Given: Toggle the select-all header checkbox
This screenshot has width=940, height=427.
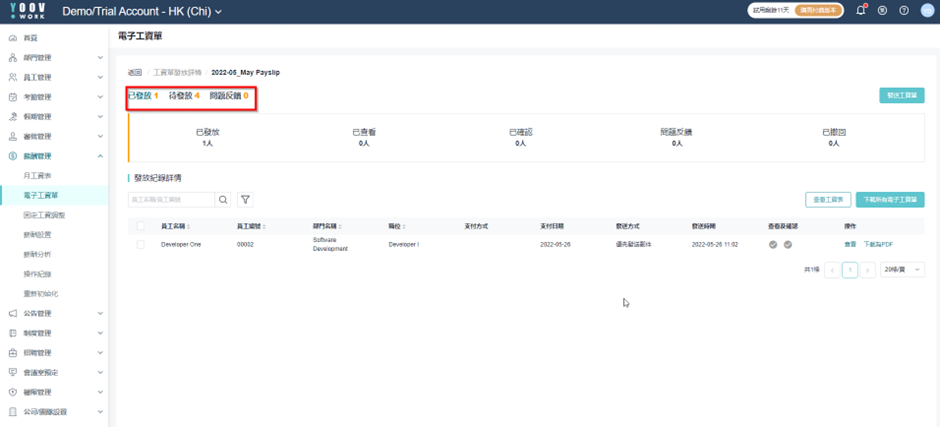Looking at the screenshot, I should tap(141, 226).
